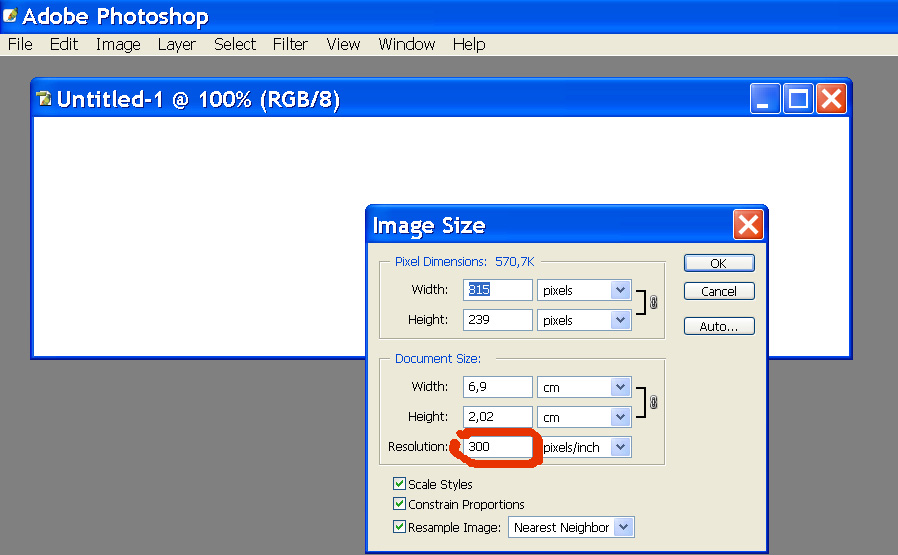898x555 pixels.
Task: Click the document Height field showing 2,02
Action: pyautogui.click(x=498, y=416)
